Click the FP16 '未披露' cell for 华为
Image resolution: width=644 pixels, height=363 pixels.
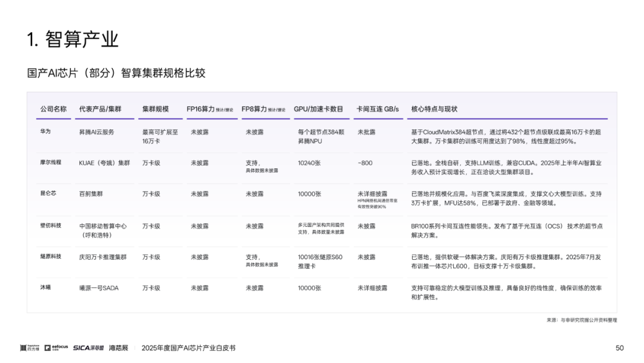click(x=200, y=132)
